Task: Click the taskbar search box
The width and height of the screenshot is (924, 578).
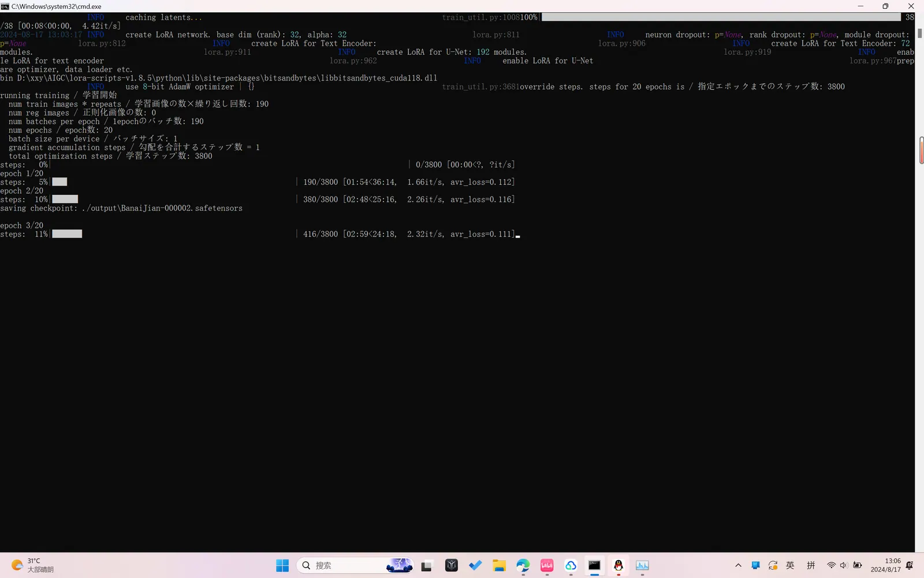Action: [x=355, y=565]
